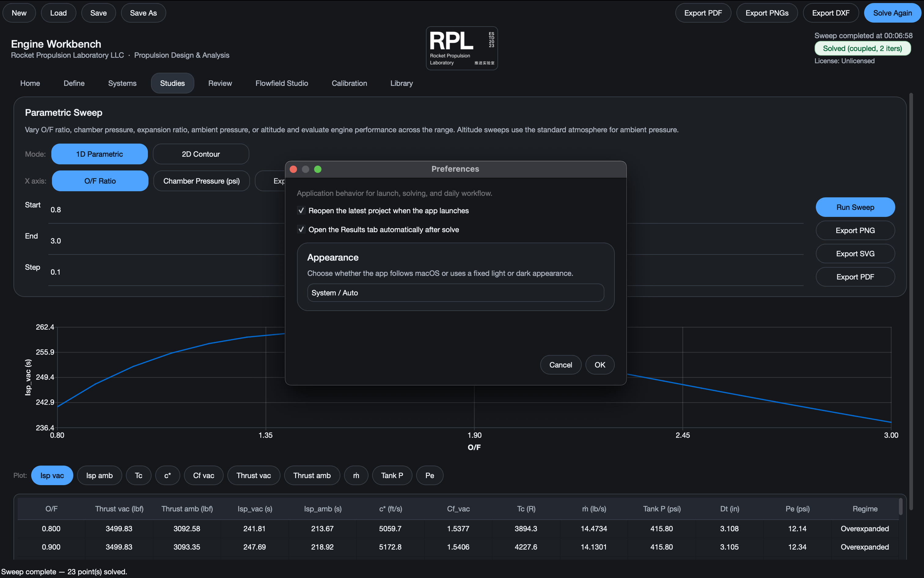Close the Preferences dialog with red button
This screenshot has height=578, width=924.
click(x=293, y=169)
